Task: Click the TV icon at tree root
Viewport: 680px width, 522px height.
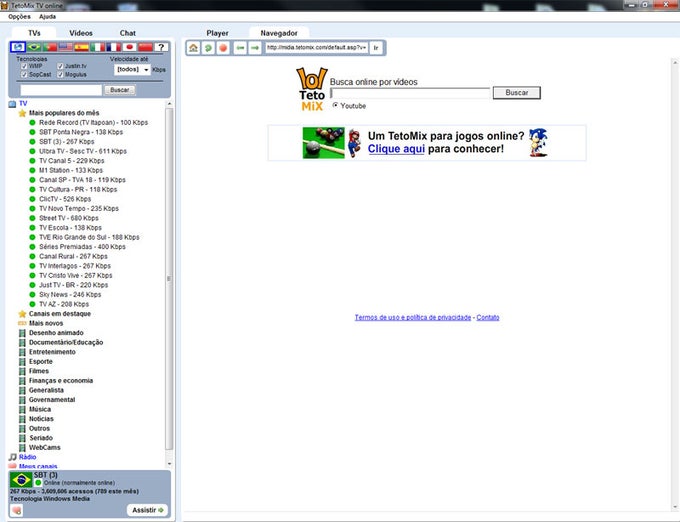Action: (x=13, y=104)
